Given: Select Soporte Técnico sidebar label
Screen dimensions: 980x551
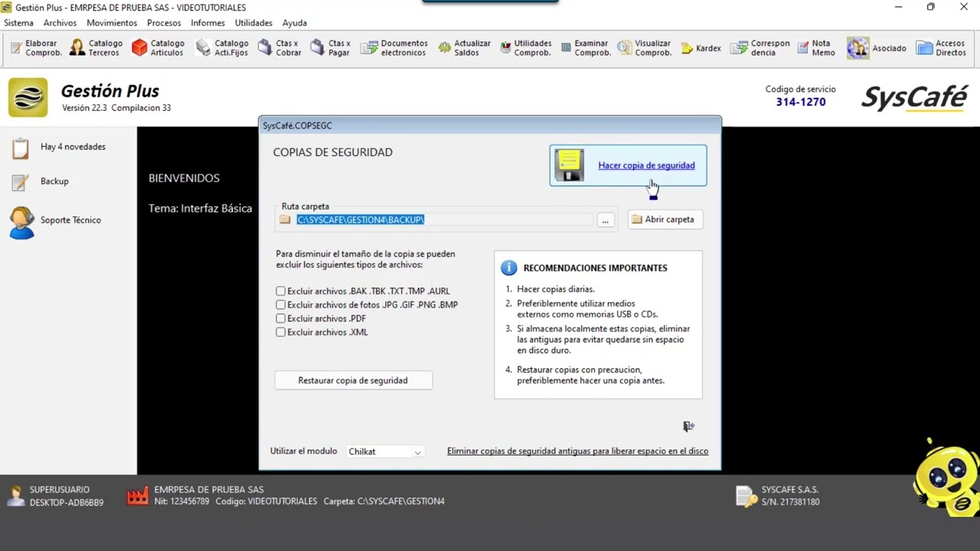Looking at the screenshot, I should tap(70, 220).
